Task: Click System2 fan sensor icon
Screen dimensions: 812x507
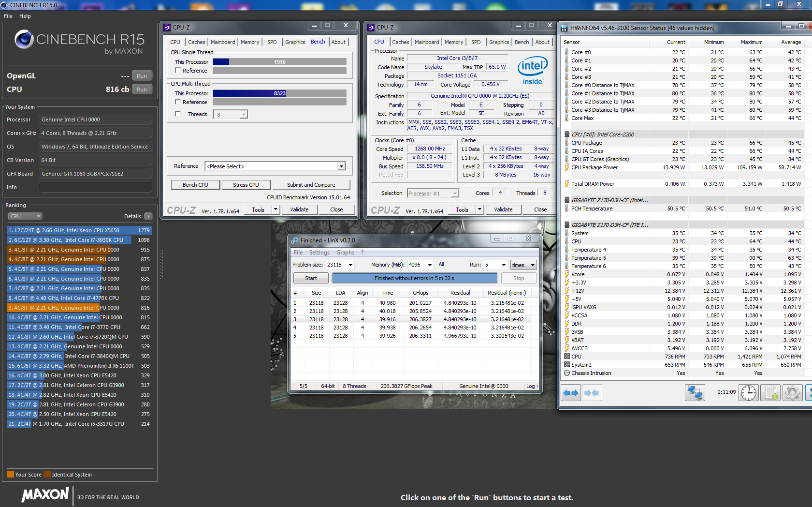Action: [567, 365]
